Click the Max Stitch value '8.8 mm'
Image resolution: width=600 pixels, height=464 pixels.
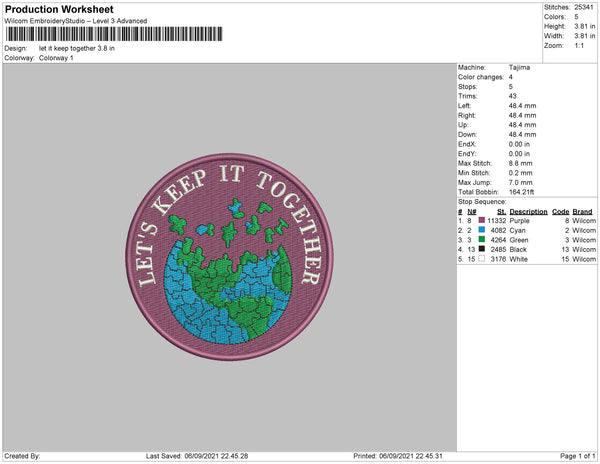click(520, 163)
